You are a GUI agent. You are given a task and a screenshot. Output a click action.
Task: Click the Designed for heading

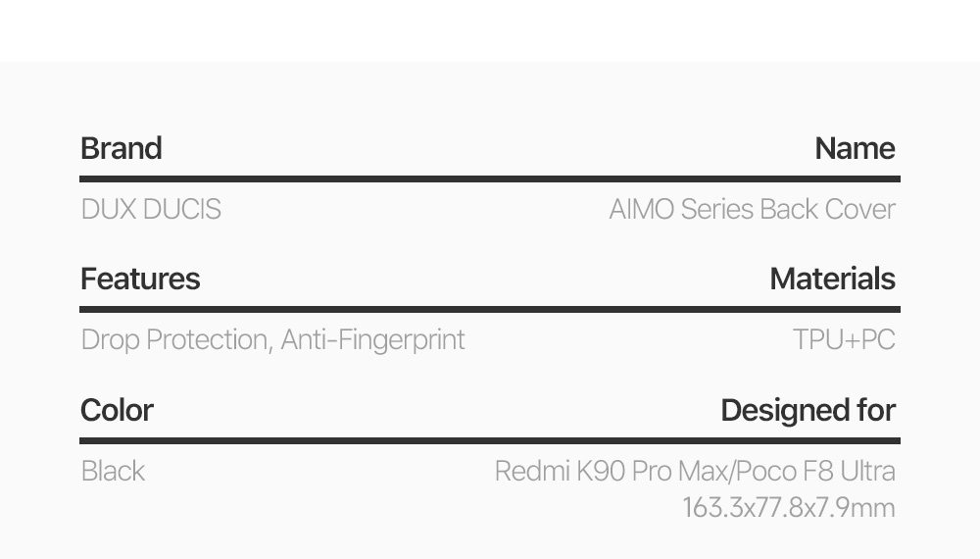coord(808,410)
